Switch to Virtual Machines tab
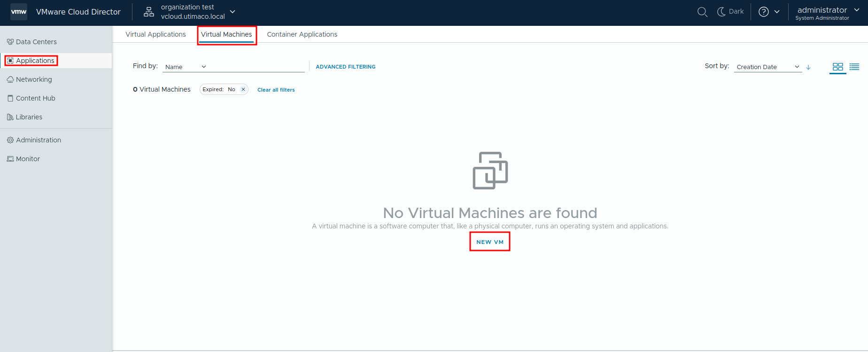The height and width of the screenshot is (352, 868). (x=226, y=34)
